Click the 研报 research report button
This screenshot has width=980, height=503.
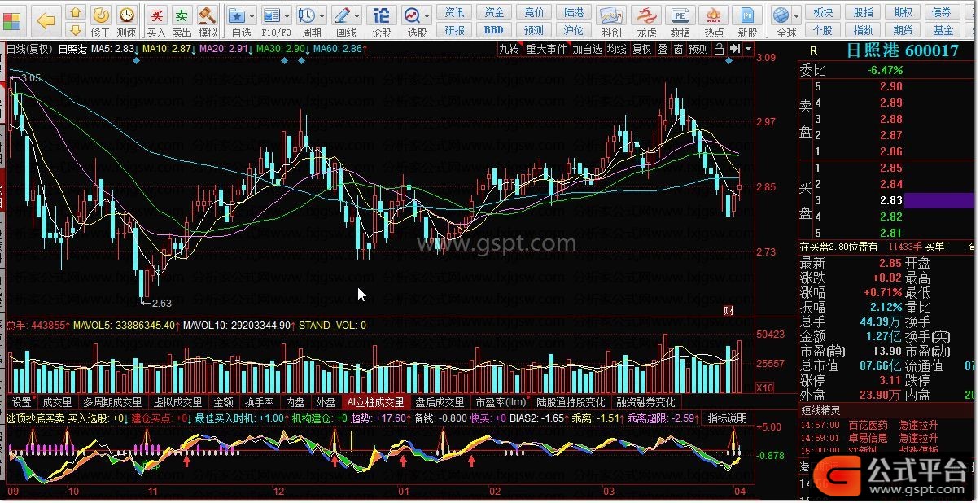click(x=455, y=30)
